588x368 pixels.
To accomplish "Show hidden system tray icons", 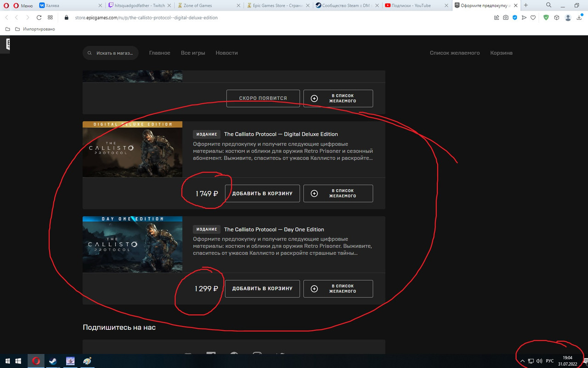I will (x=522, y=361).
